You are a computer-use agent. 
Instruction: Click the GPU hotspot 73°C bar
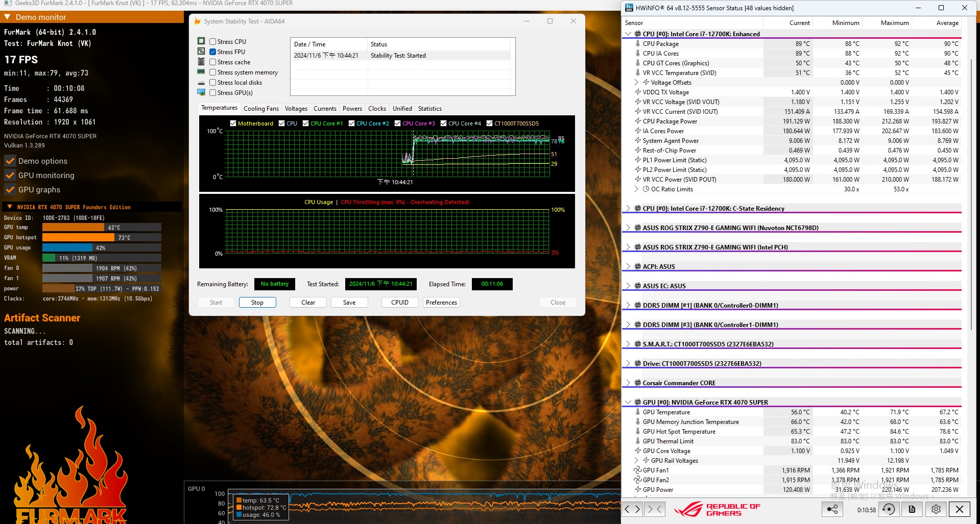click(x=102, y=237)
